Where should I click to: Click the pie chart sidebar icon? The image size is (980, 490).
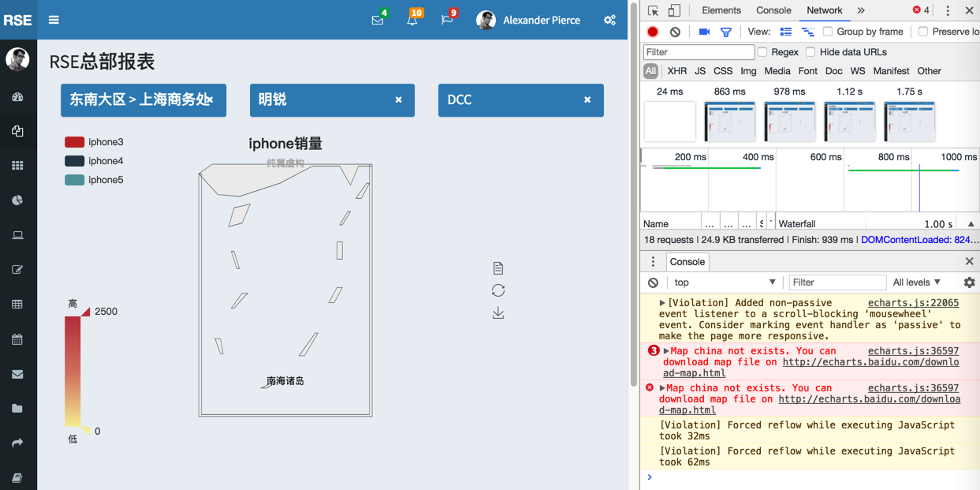point(17,200)
